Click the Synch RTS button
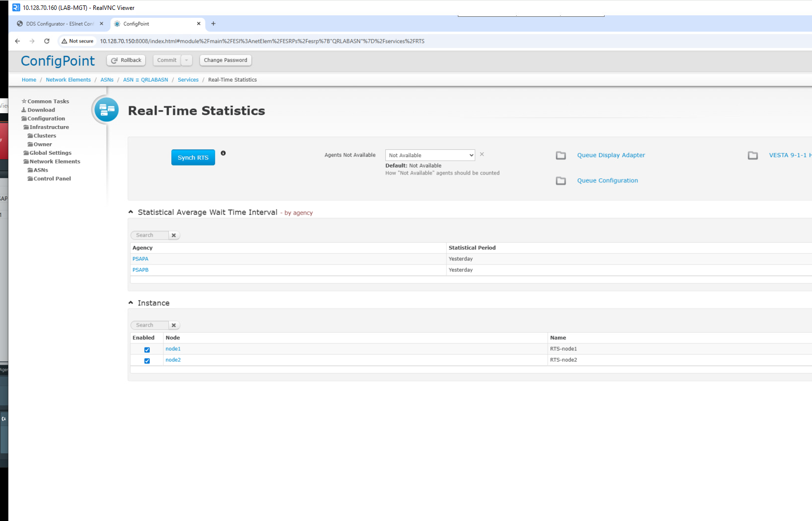This screenshot has height=521, width=812. tap(193, 158)
